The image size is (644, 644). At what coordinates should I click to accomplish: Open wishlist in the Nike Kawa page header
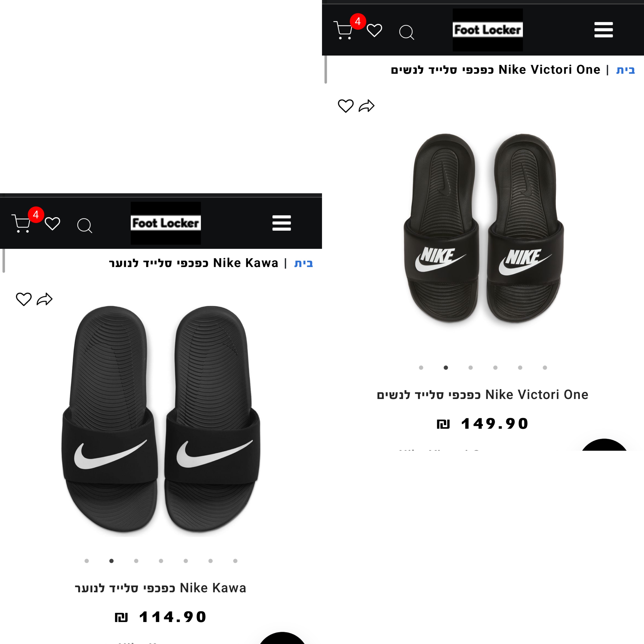tap(52, 224)
